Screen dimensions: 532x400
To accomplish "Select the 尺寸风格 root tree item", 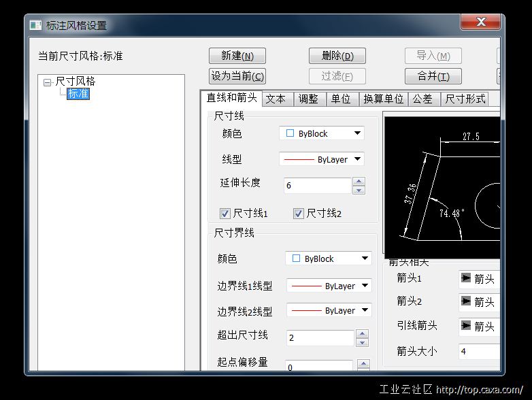I will tap(76, 82).
